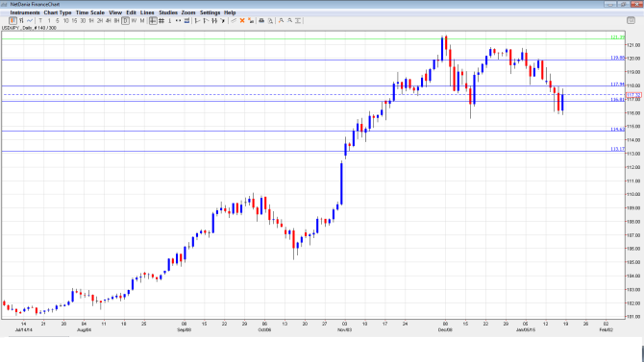Viewport: 644px width, 362px height.
Task: Click the Sep/08 date axis label
Action: 184,330
